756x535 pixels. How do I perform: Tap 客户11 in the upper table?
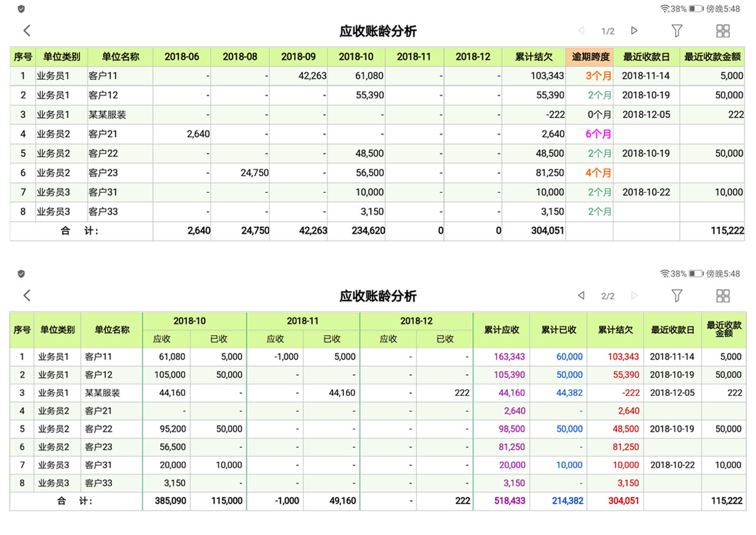tap(103, 76)
